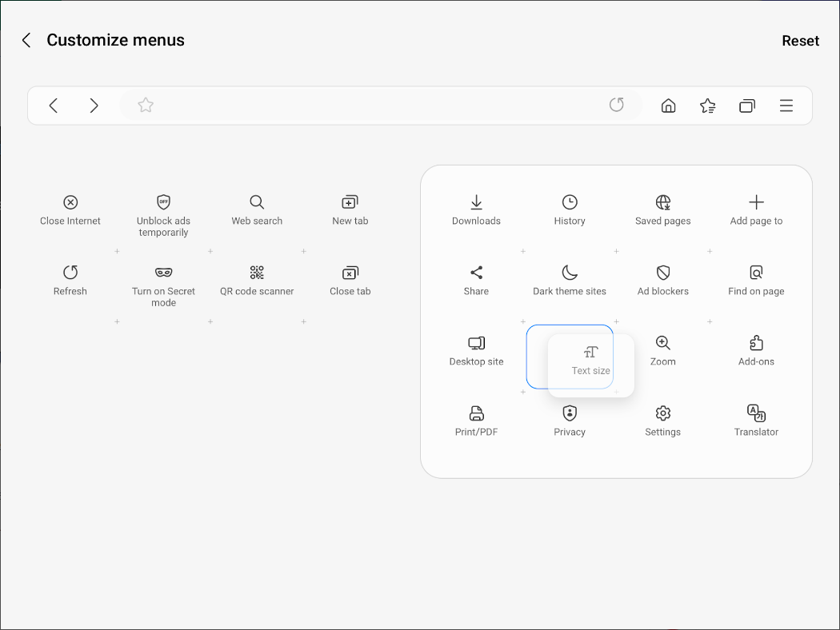Click the bookmarks star in the toolbar
This screenshot has width=840, height=630.
click(x=707, y=105)
